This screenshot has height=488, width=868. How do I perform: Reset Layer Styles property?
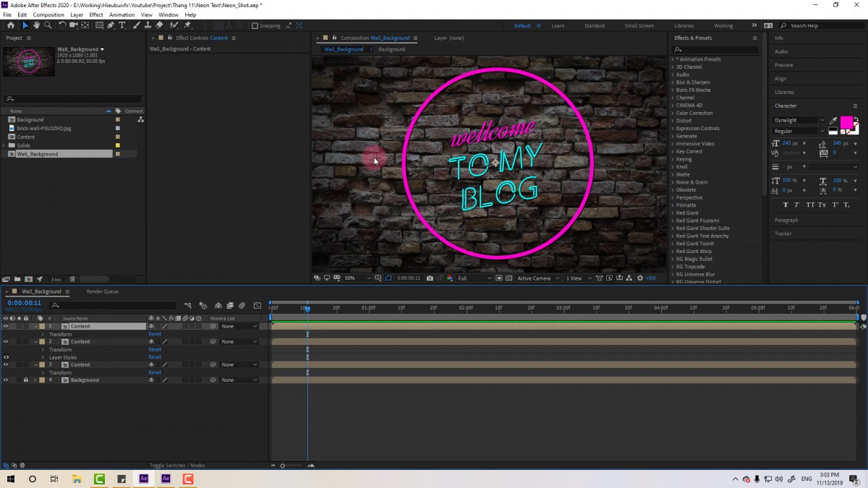pyautogui.click(x=155, y=357)
